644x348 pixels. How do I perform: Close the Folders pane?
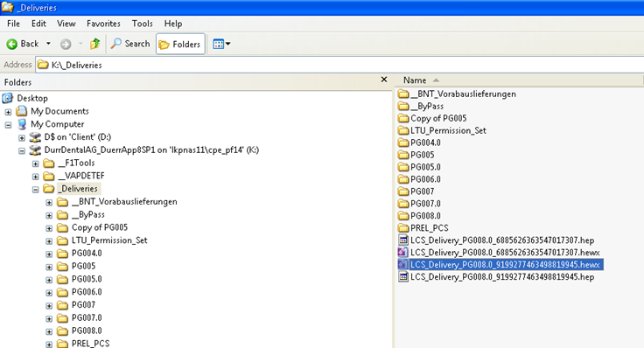pyautogui.click(x=384, y=80)
